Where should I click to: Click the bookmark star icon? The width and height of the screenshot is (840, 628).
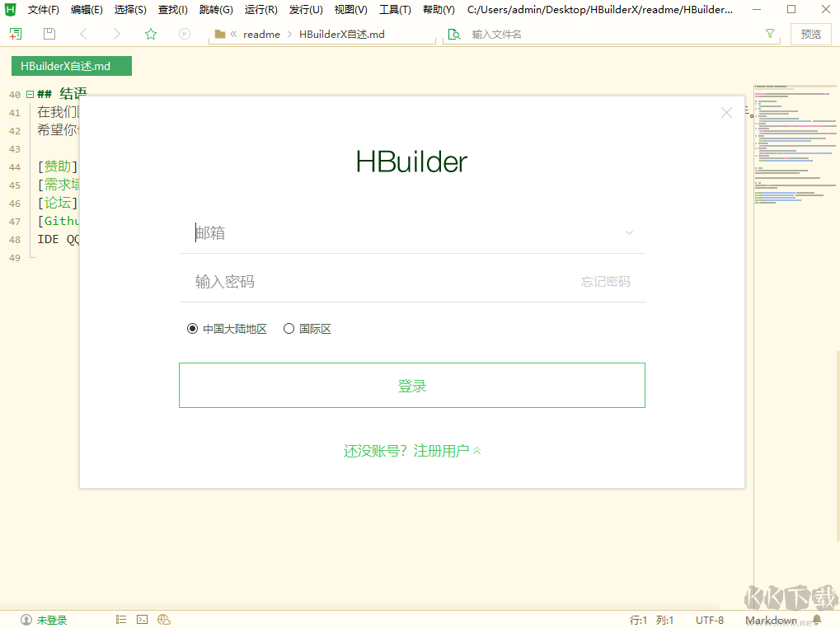click(x=151, y=34)
